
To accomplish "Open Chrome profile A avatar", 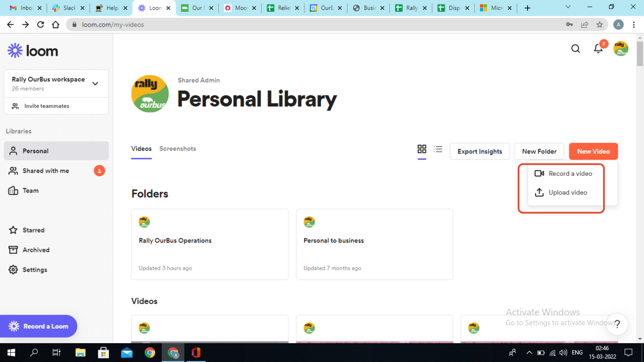I will [x=618, y=25].
